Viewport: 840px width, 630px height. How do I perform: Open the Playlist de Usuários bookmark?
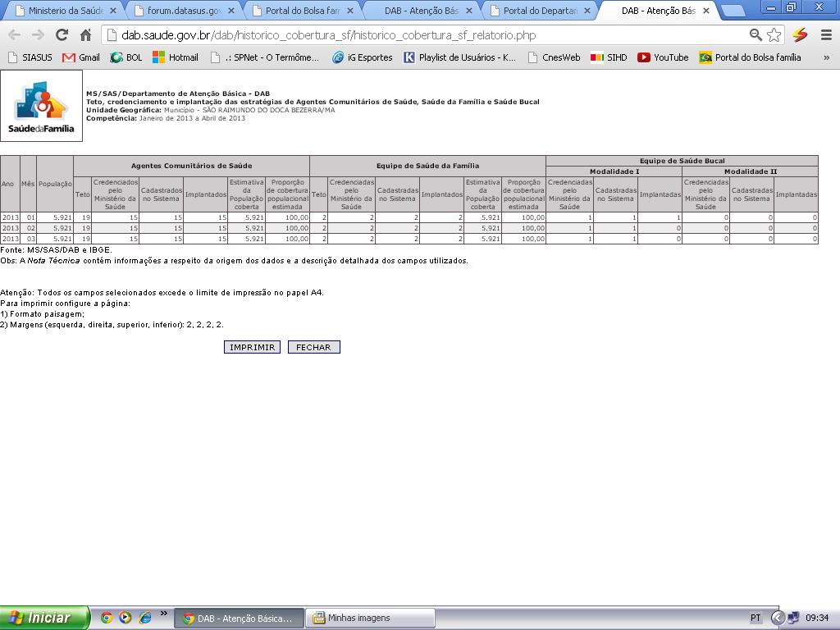pyautogui.click(x=459, y=57)
